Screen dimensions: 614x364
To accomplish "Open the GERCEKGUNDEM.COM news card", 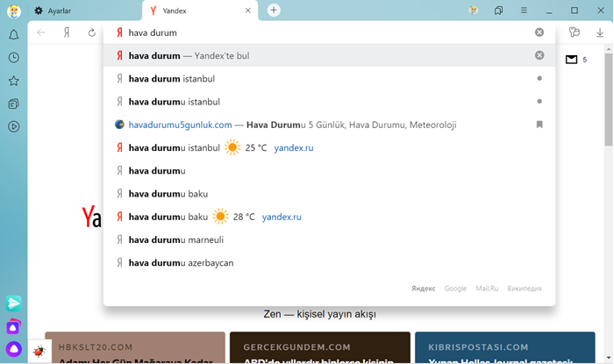I will point(320,347).
